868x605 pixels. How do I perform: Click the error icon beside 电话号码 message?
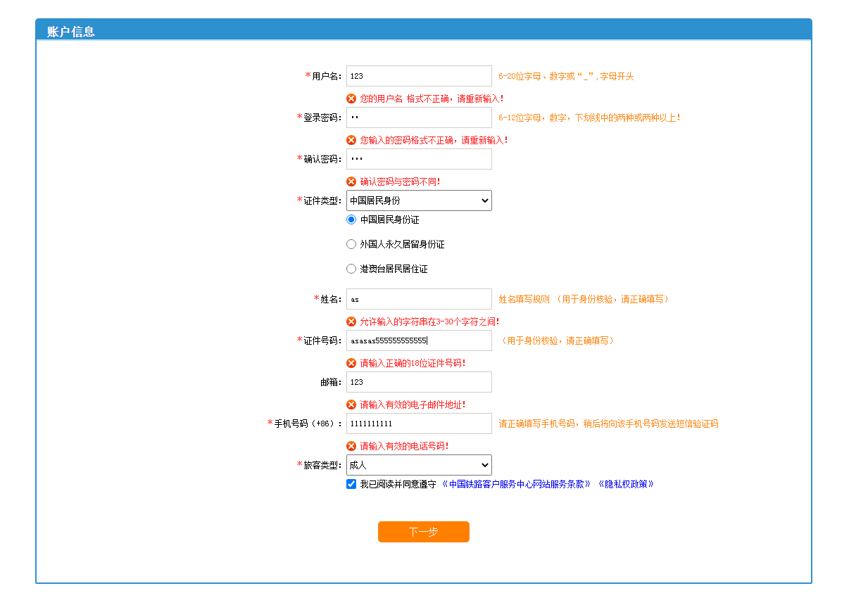coord(351,446)
